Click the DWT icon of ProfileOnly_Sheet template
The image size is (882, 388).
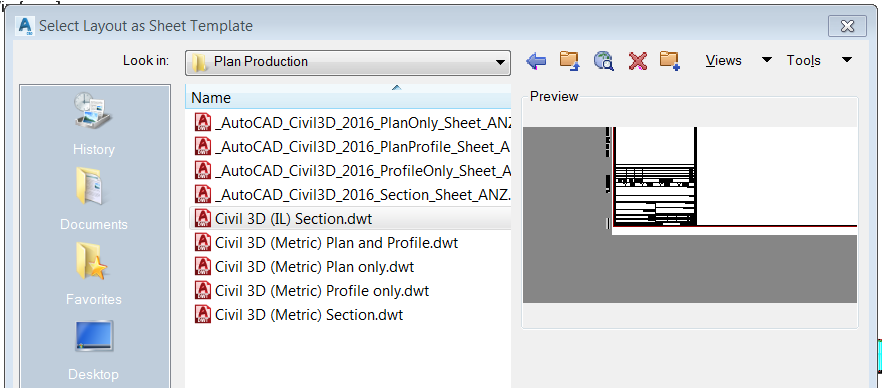pos(202,170)
